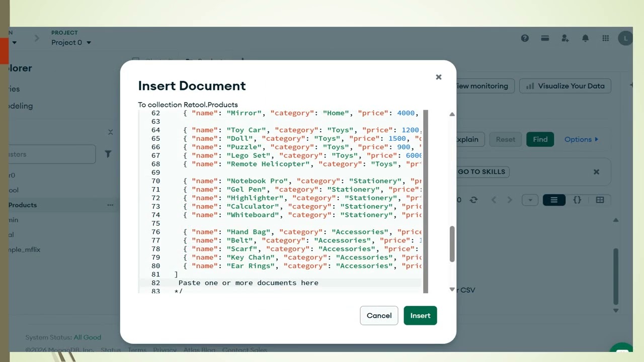Open the Contact Sales footer link
The image size is (644, 362).
pyautogui.click(x=245, y=350)
